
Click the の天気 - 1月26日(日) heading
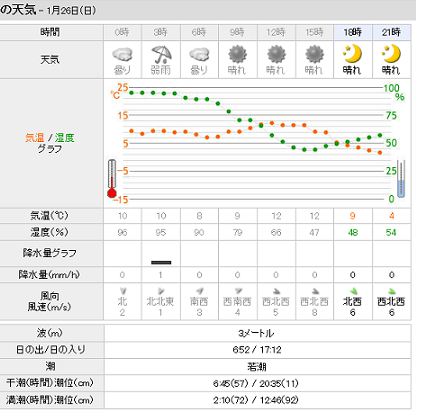(48, 10)
